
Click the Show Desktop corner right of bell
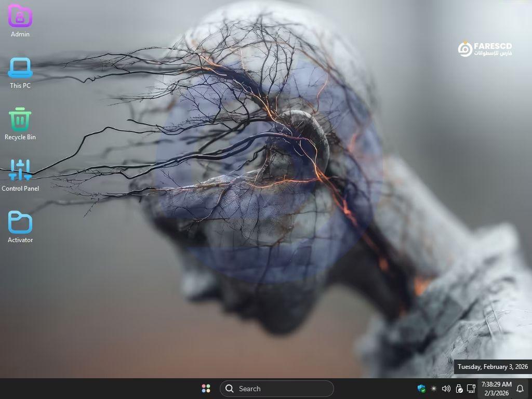coord(530,389)
